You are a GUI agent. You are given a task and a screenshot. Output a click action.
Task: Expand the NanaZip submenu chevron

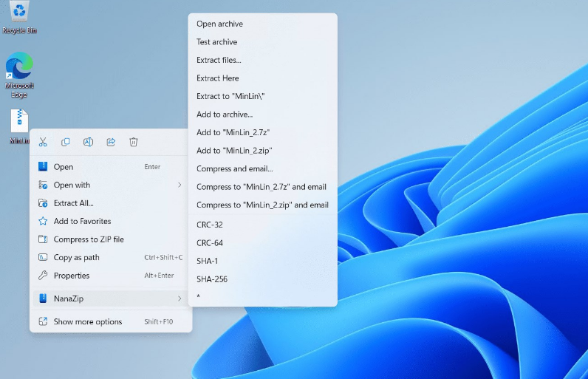click(x=180, y=298)
